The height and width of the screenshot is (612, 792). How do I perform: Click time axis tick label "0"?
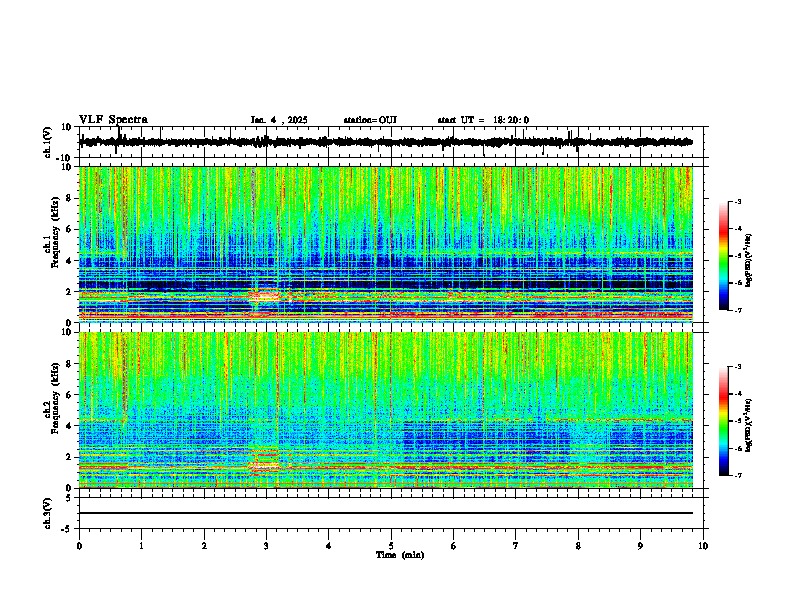pos(79,546)
